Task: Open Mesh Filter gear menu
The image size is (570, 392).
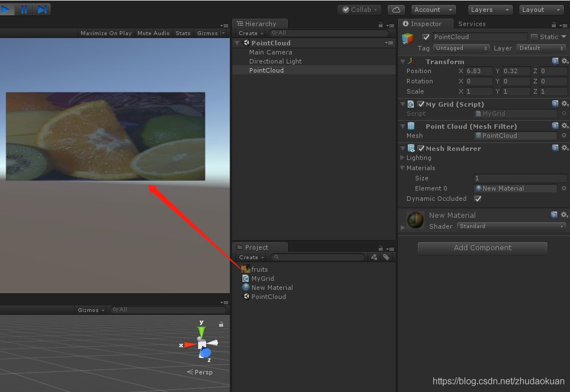Action: pos(564,126)
